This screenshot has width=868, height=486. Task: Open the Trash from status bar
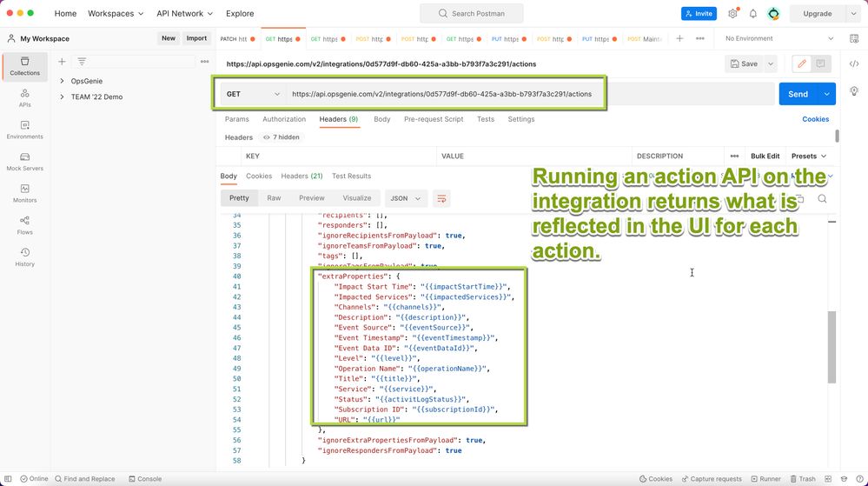803,479
